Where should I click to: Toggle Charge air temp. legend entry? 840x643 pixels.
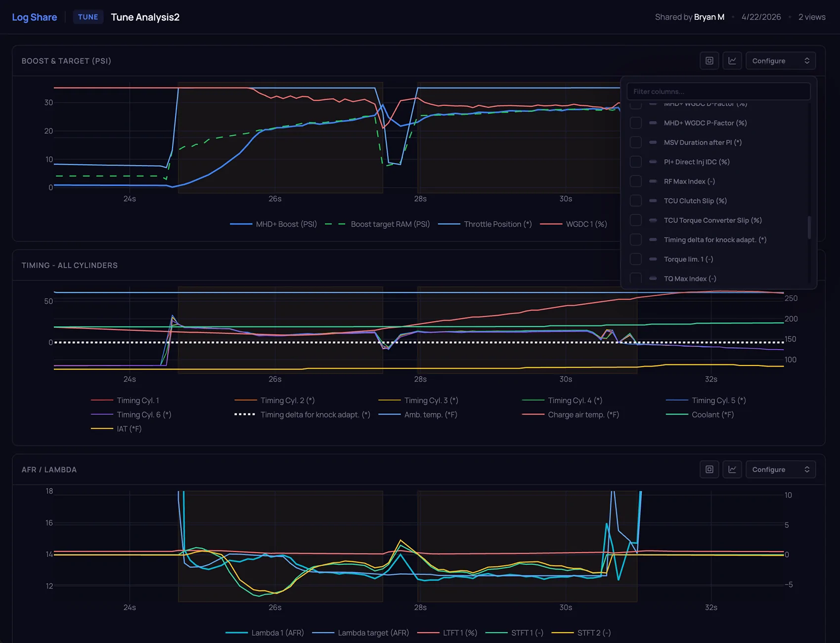tap(571, 414)
